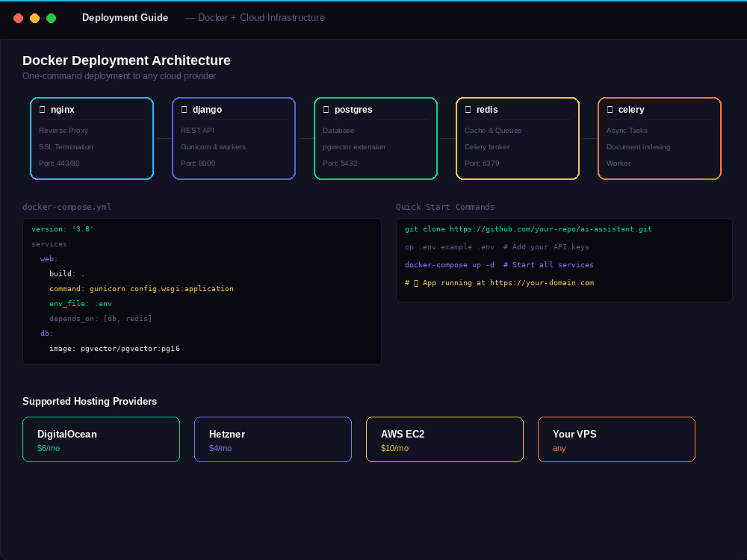
Task: Click the 'Docker + Cloud Infrastructure' subtitle
Action: 262,18
